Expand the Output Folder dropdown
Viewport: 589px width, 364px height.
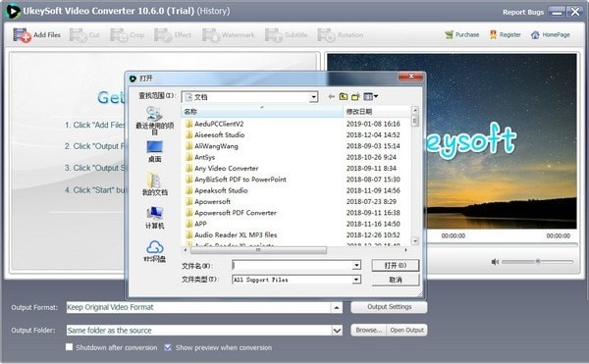pyautogui.click(x=337, y=331)
